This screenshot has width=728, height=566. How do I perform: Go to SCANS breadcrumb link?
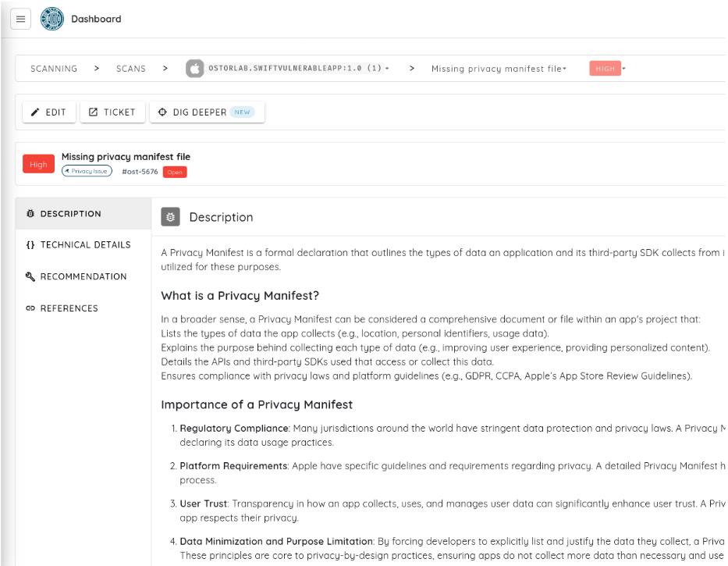130,69
